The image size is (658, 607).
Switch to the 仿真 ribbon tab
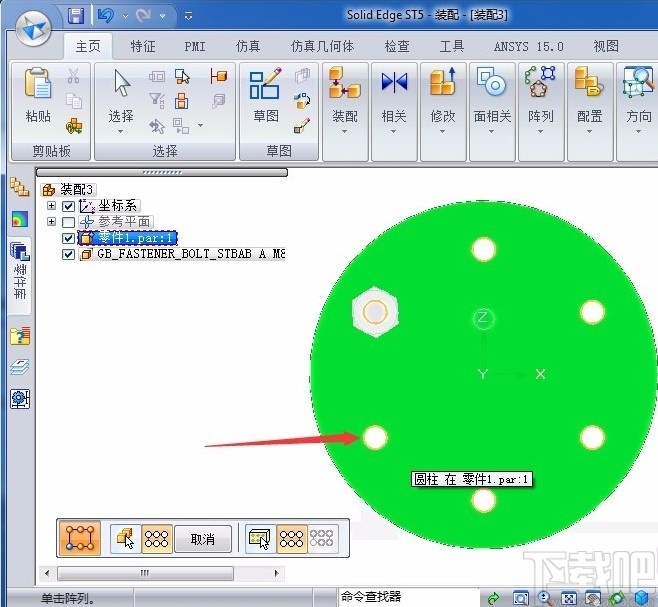248,46
